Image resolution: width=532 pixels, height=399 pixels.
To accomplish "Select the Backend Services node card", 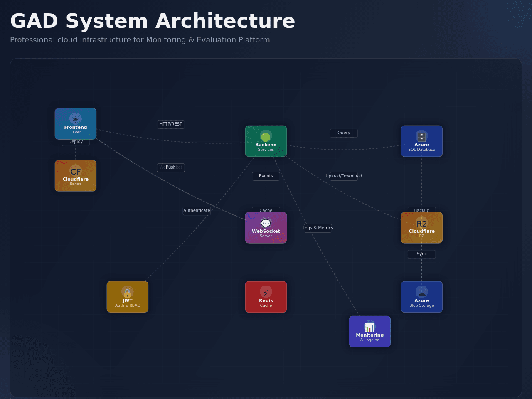I will coord(266,141).
